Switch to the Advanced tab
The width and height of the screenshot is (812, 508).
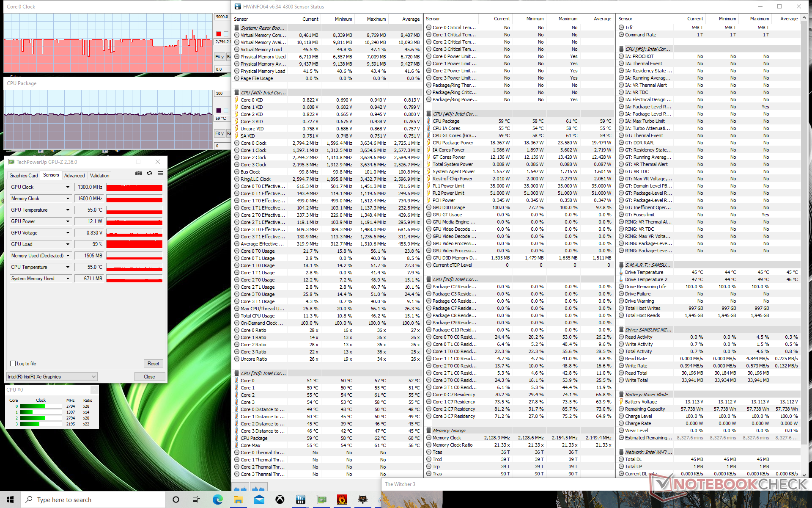click(74, 176)
